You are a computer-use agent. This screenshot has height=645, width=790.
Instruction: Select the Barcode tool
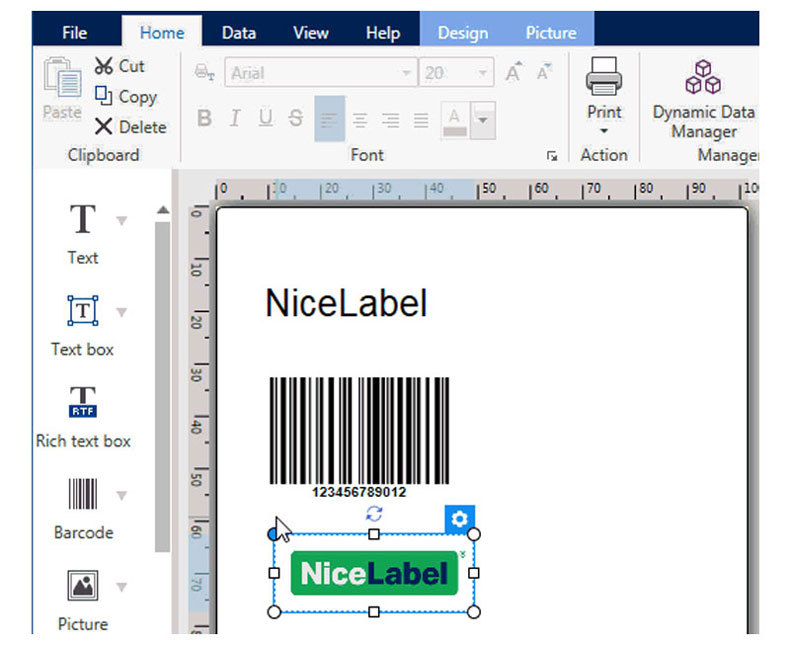(83, 509)
